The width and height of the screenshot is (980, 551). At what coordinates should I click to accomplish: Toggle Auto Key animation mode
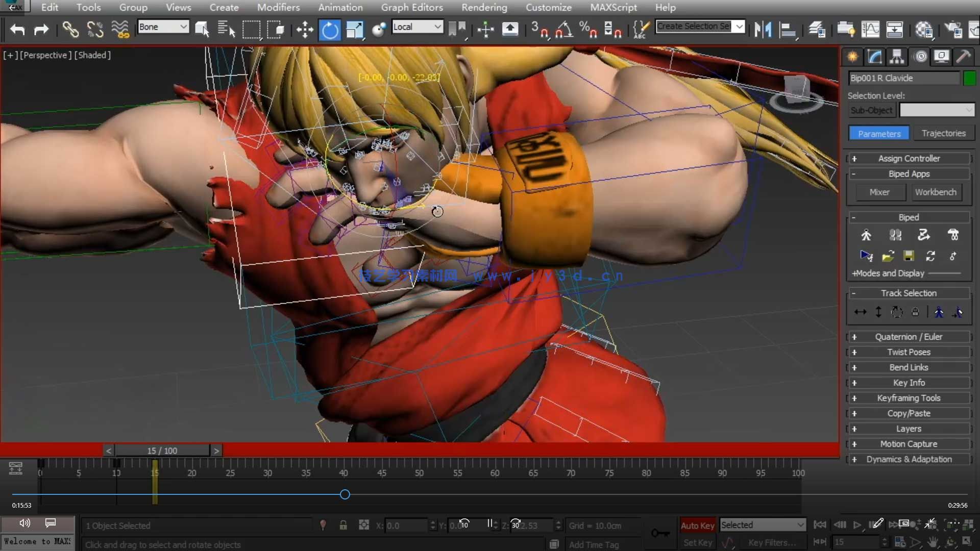pyautogui.click(x=697, y=525)
